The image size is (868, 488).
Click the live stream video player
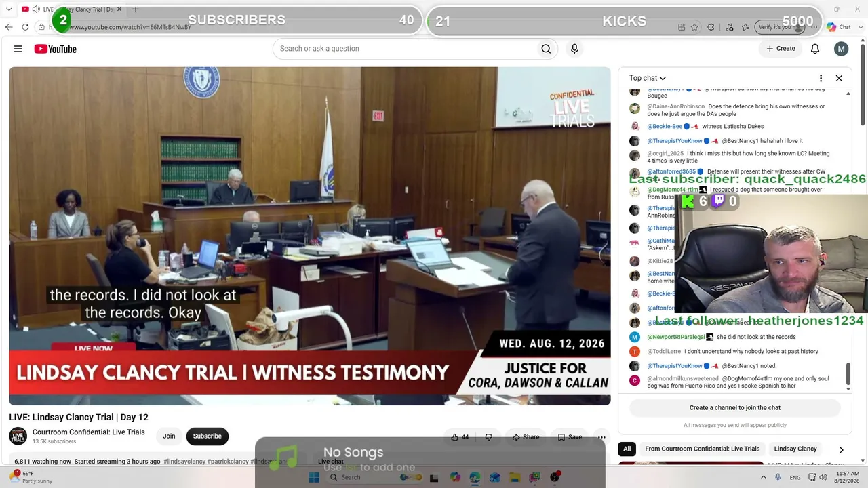pyautogui.click(x=310, y=236)
